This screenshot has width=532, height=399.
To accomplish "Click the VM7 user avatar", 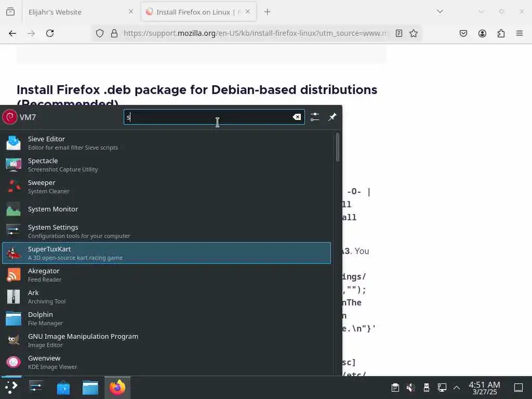I will coord(9,117).
